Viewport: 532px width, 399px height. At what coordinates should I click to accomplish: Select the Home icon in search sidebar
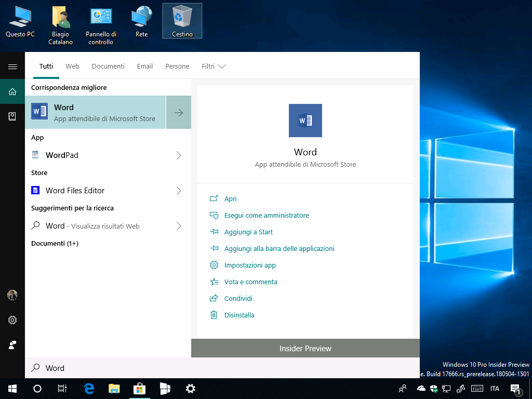12,91
